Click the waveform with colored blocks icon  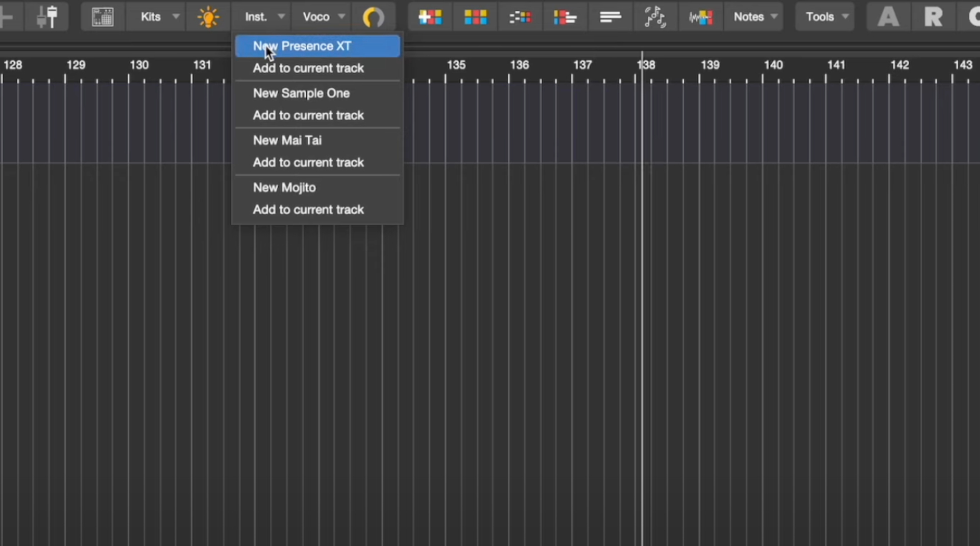click(x=700, y=17)
